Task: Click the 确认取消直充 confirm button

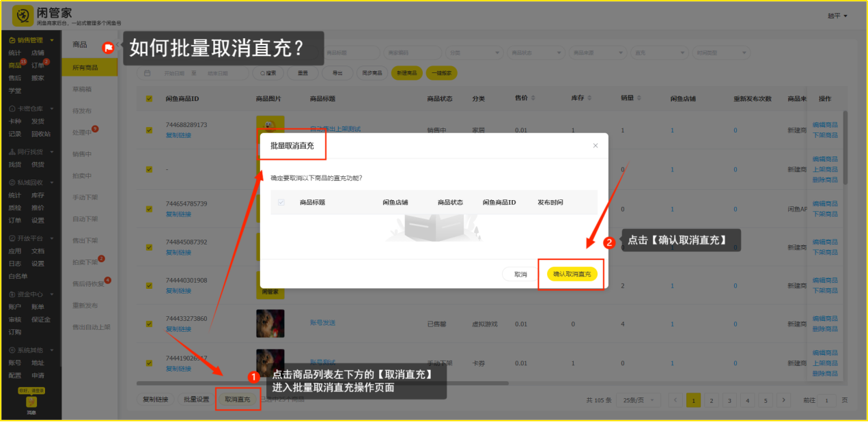Action: point(572,274)
